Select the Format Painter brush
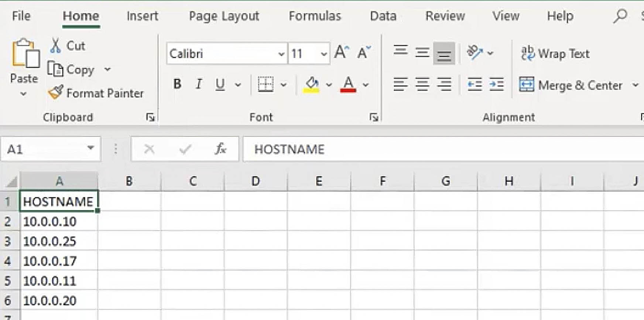The width and height of the screenshot is (644, 320). tap(56, 92)
